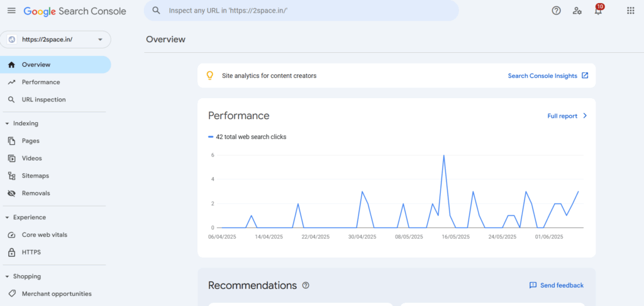Collapse the Indexing section
The height and width of the screenshot is (306, 644).
pyautogui.click(x=7, y=123)
